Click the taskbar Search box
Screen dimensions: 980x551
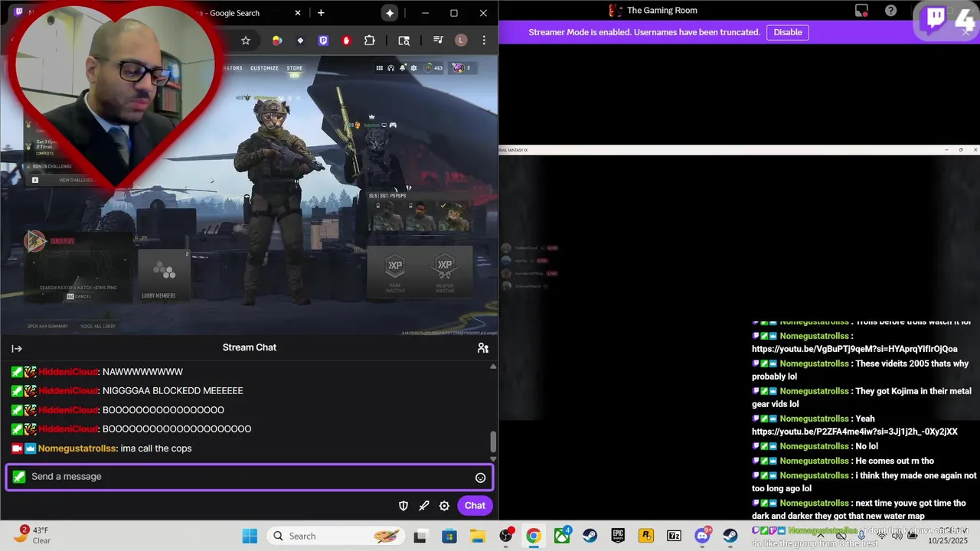click(x=335, y=536)
